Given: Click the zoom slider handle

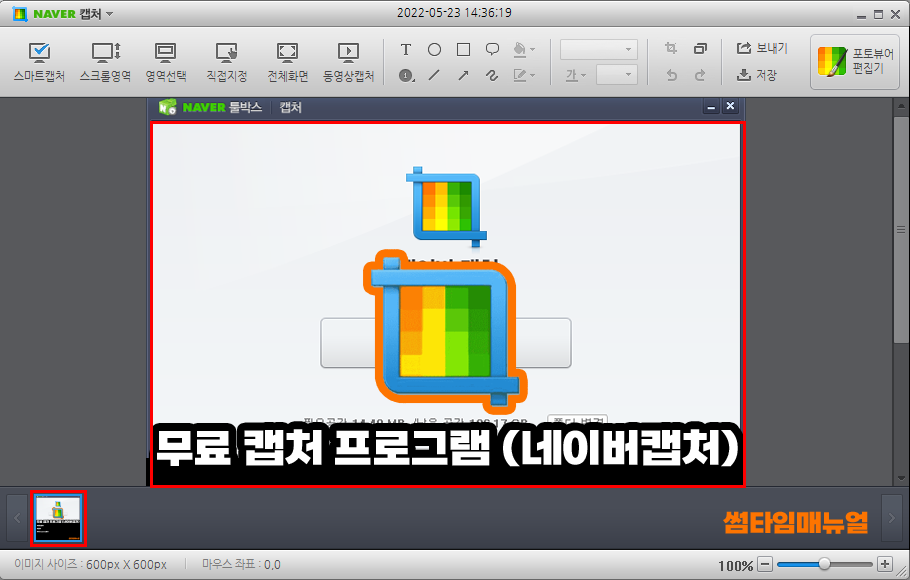Looking at the screenshot, I should point(824,564).
